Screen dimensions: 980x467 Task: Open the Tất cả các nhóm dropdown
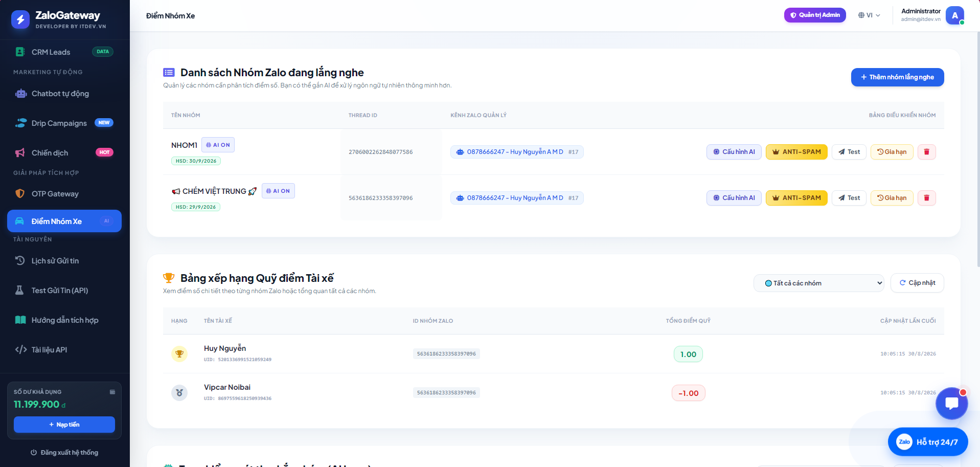click(819, 283)
